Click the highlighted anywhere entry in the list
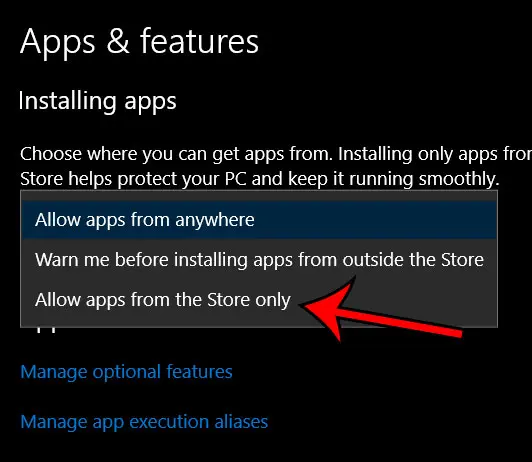Image resolution: width=532 pixels, height=462 pixels. tap(259, 220)
